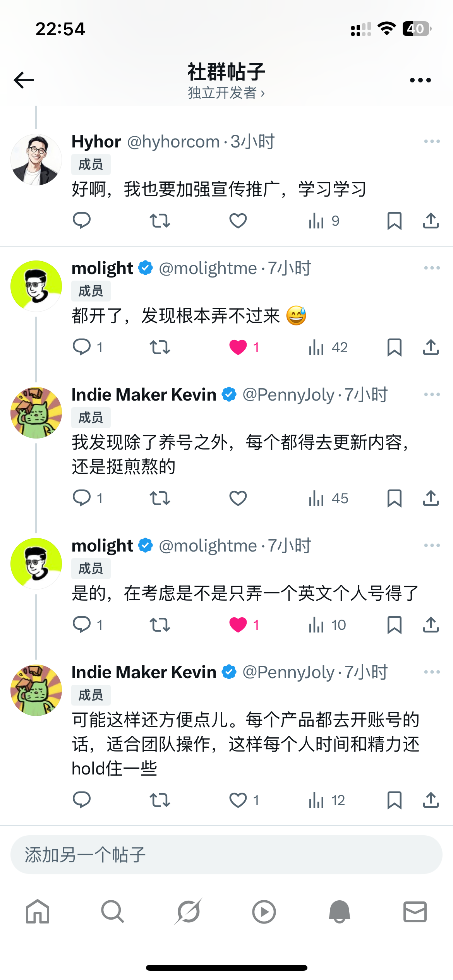Tap the 添加另一个帖子 reply field
The height and width of the screenshot is (980, 453).
(x=226, y=855)
